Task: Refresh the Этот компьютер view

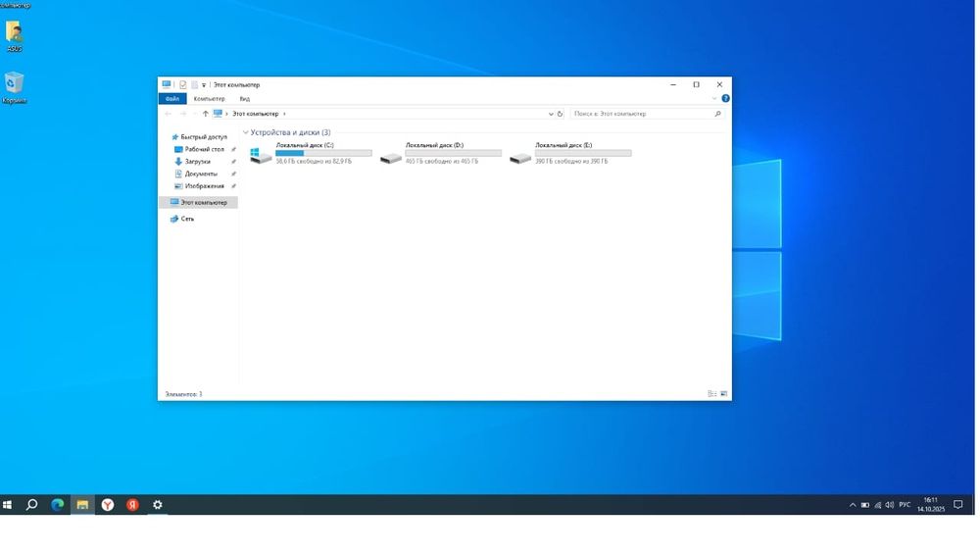Action: point(560,114)
